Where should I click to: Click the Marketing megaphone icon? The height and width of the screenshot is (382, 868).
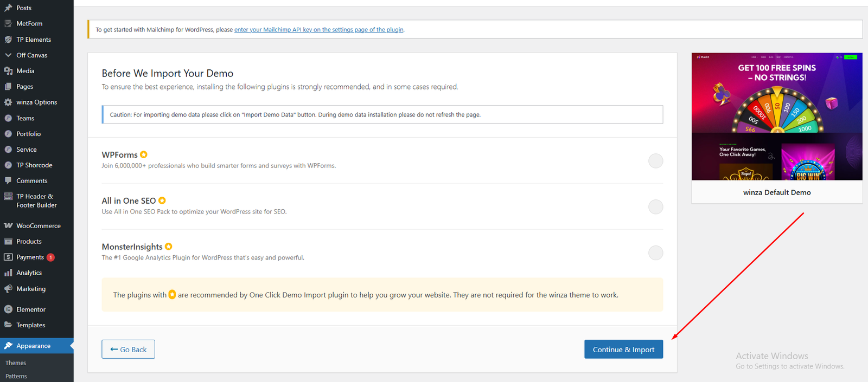8,289
